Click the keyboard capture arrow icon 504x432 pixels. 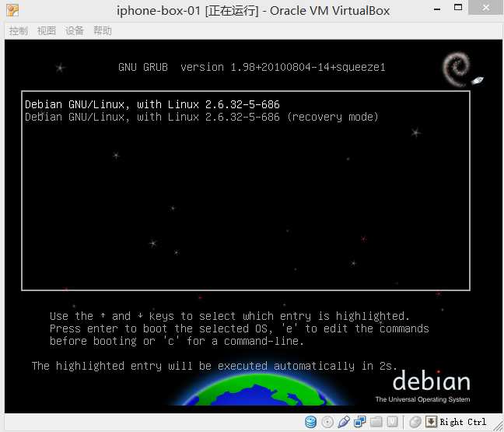[x=431, y=421]
